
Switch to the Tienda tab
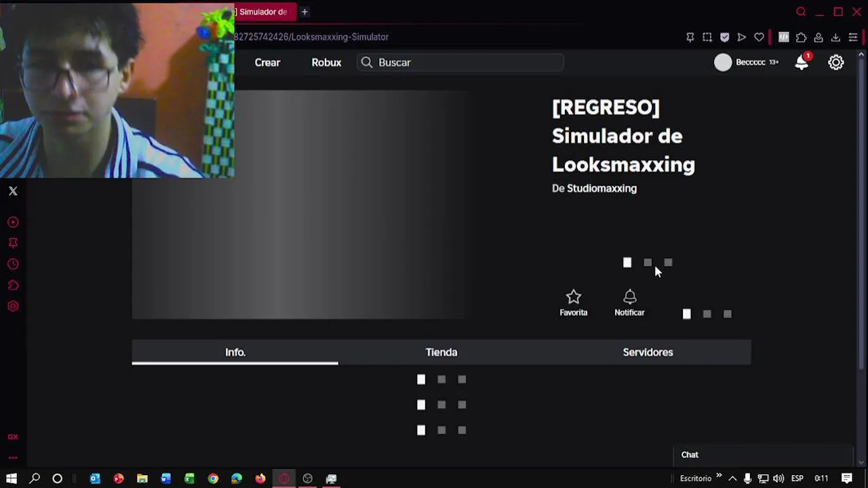click(441, 352)
